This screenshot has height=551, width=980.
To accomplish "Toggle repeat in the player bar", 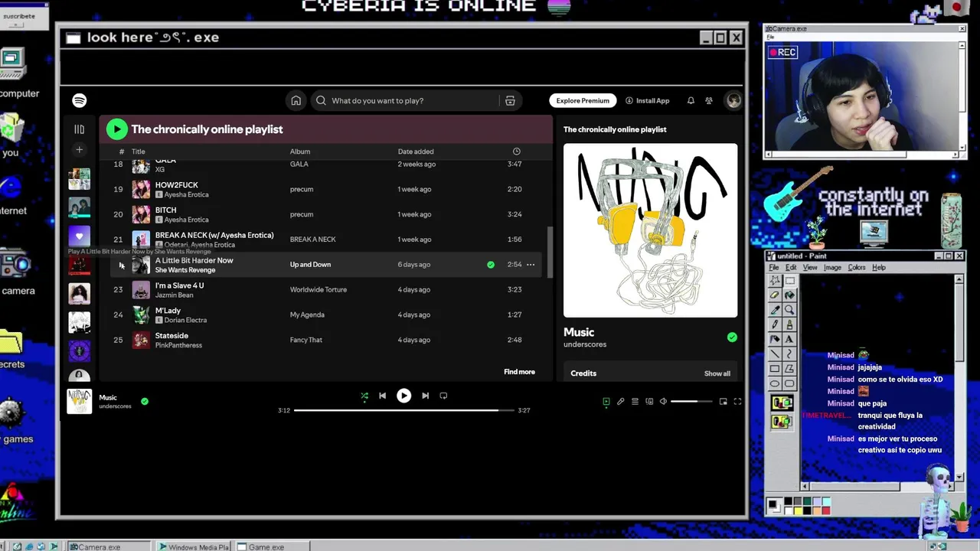I will [443, 396].
